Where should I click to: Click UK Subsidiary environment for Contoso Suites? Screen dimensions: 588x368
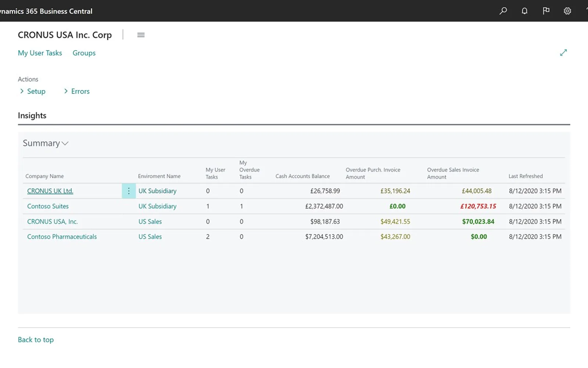[x=157, y=206]
